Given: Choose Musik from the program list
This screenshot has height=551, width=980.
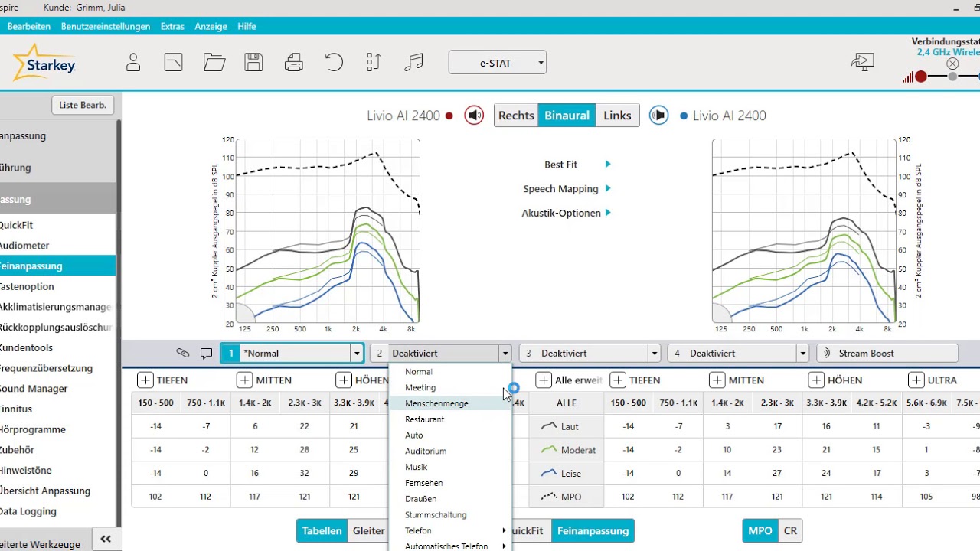Looking at the screenshot, I should click(450, 467).
